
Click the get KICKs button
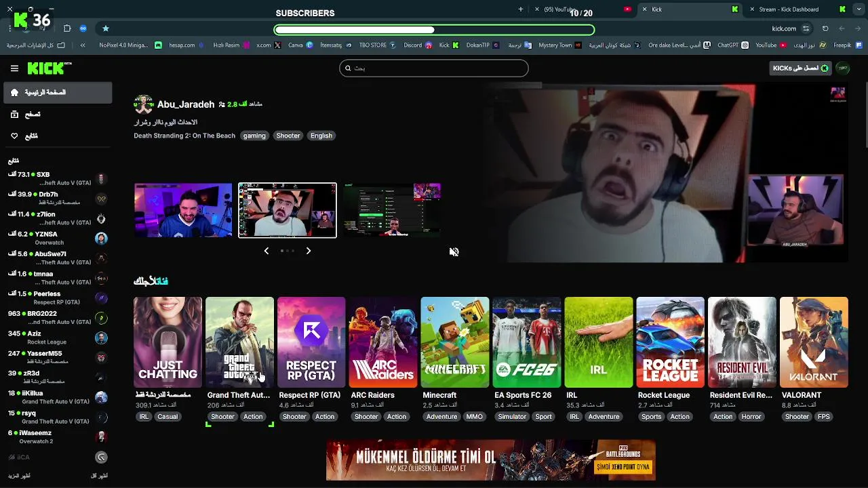(800, 68)
